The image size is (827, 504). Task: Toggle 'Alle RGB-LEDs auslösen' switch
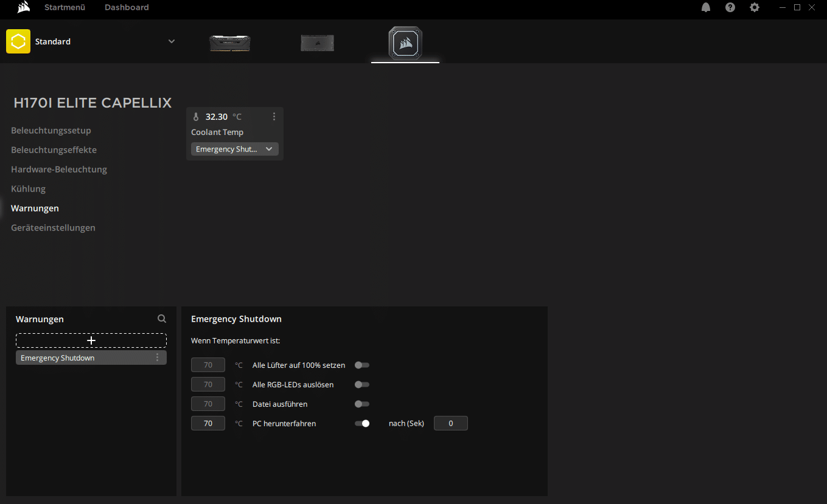362,385
